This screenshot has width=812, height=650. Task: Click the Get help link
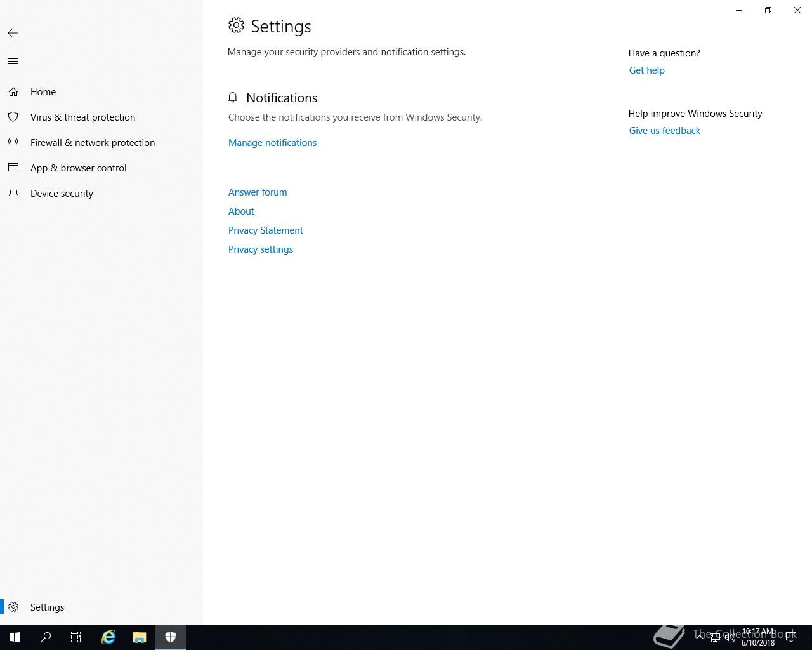coord(647,70)
